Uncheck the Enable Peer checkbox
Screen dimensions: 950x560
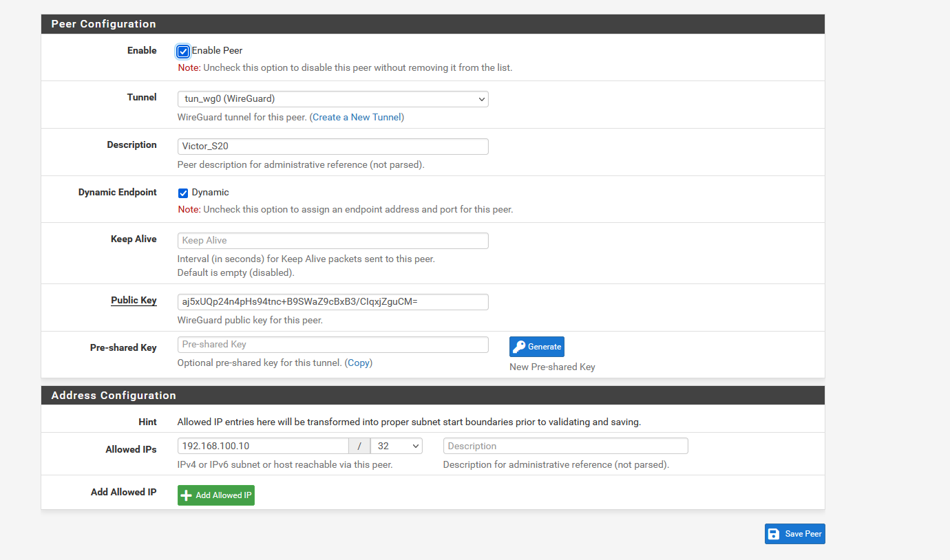tap(183, 51)
